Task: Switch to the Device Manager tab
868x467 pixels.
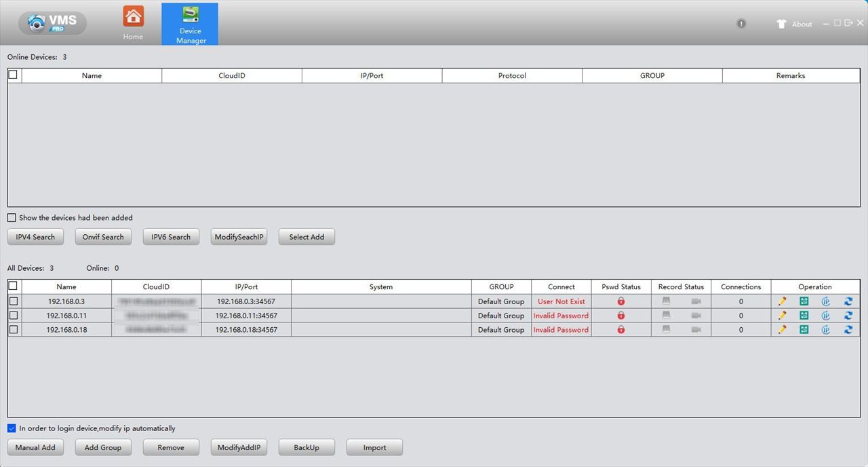Action: click(190, 23)
